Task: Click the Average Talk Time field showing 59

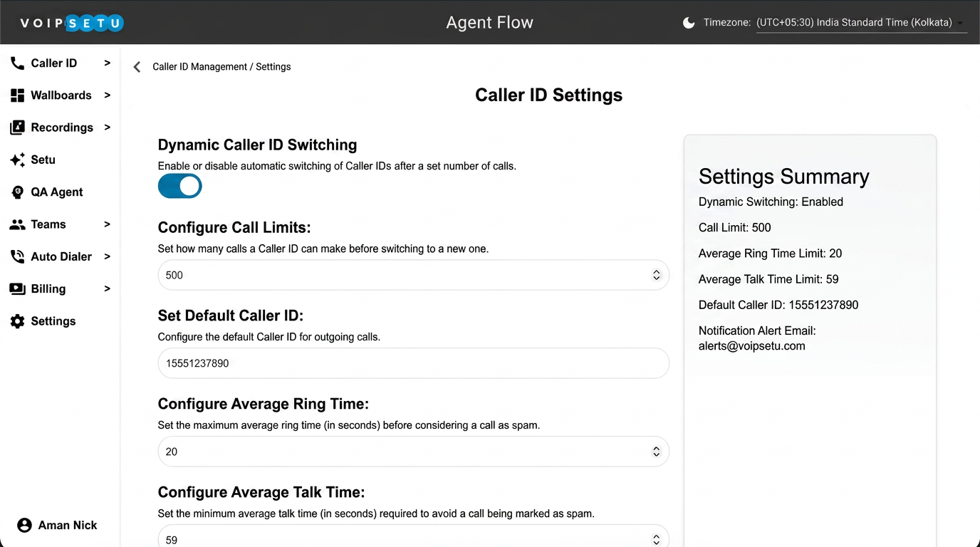Action: [413, 538]
